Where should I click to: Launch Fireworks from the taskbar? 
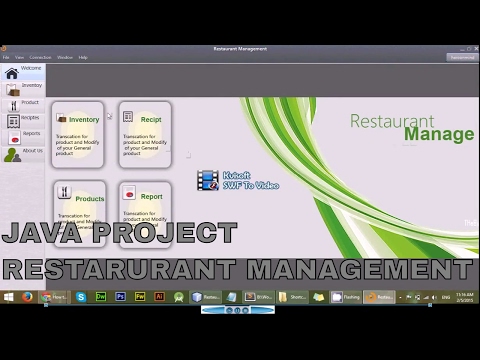[140, 297]
